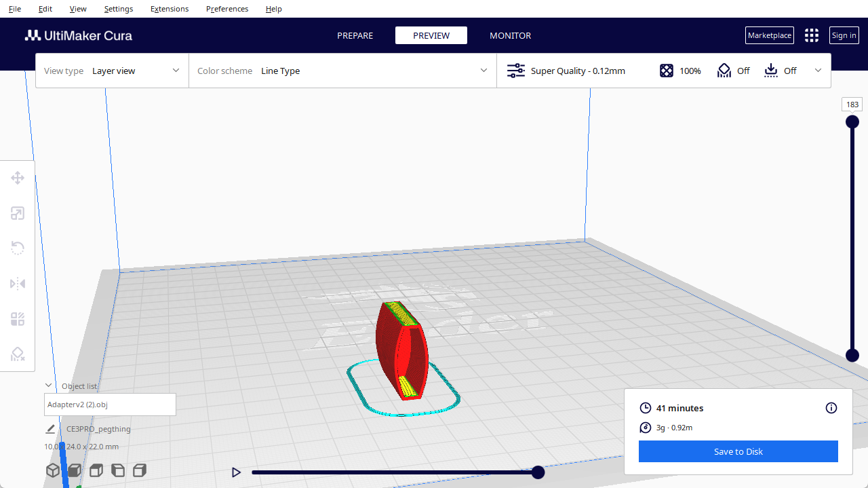Viewport: 868px width, 488px height.
Task: Switch to front view cube
Action: [75, 470]
